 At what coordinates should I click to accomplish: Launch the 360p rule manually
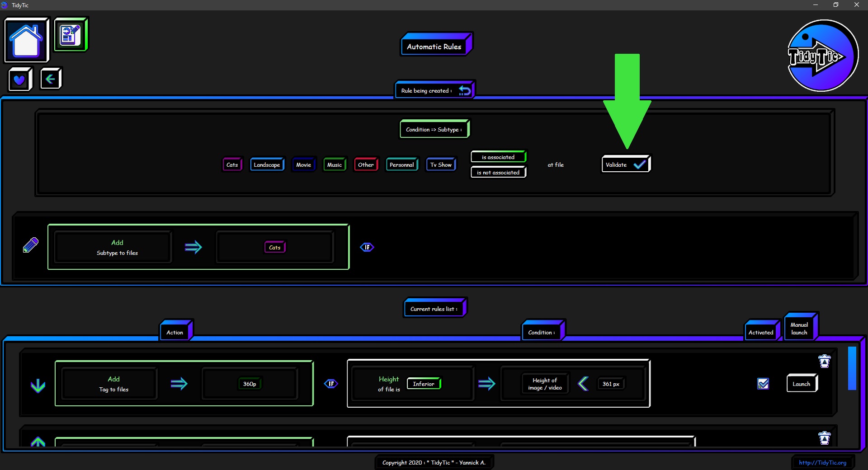[802, 384]
